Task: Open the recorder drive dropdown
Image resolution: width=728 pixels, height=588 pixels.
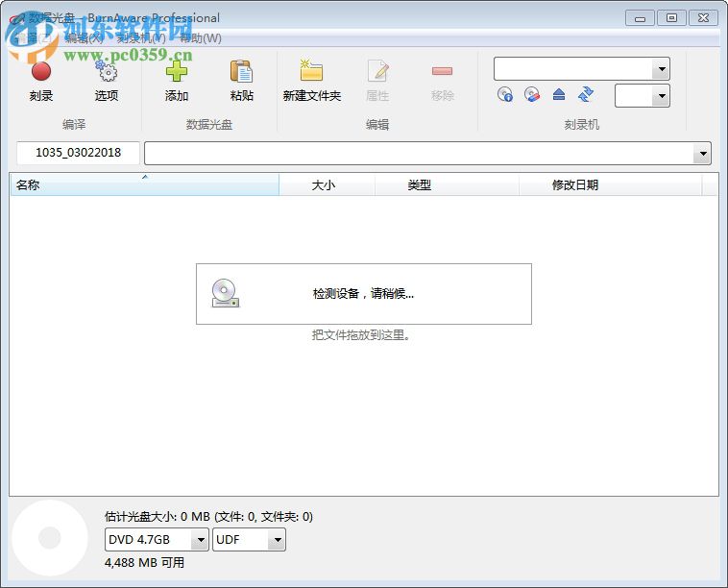Action: pyautogui.click(x=661, y=69)
